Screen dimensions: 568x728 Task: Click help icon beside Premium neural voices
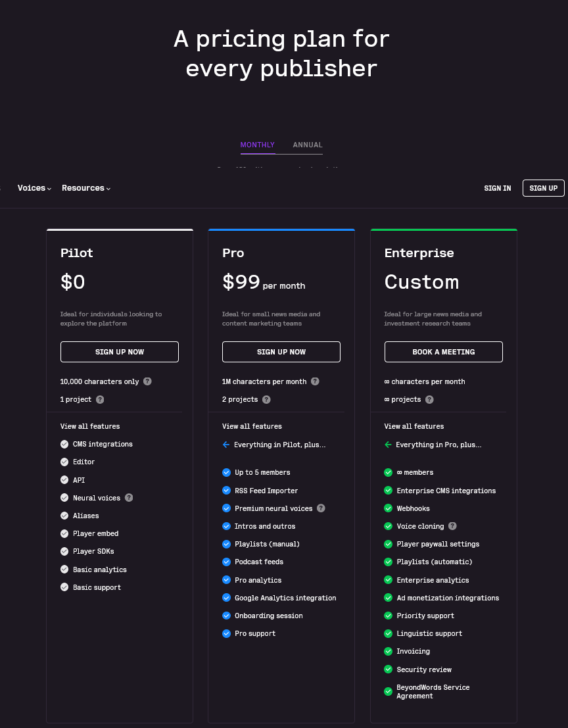321,508
